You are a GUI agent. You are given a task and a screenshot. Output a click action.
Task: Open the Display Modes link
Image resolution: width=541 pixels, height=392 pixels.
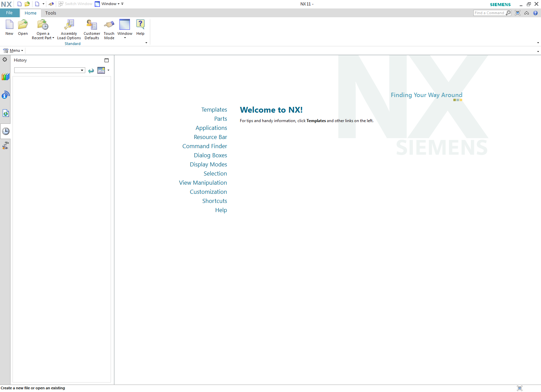(208, 164)
